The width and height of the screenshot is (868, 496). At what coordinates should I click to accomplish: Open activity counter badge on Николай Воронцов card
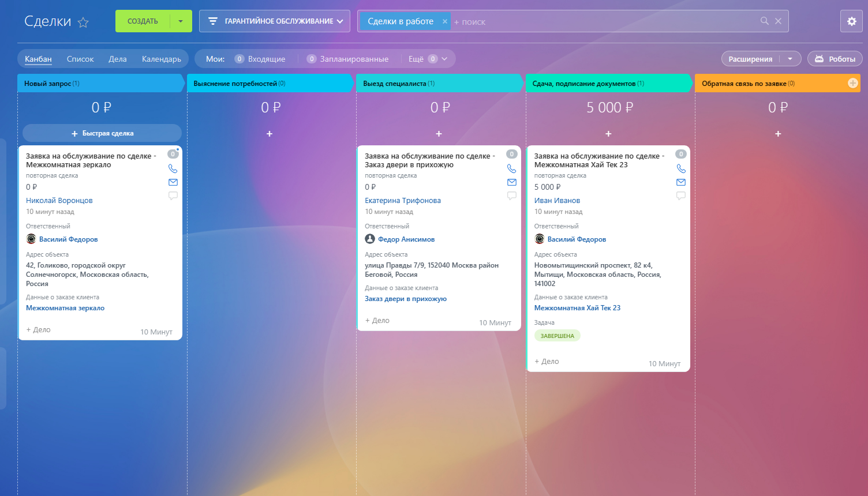click(173, 154)
